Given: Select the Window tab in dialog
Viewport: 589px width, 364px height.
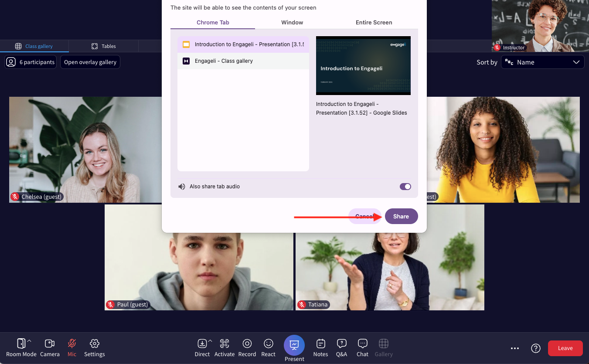Looking at the screenshot, I should tap(292, 23).
